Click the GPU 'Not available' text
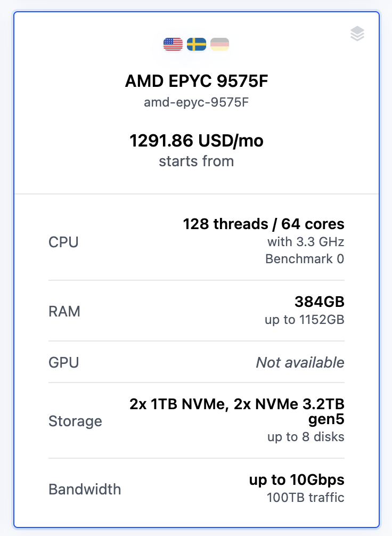The height and width of the screenshot is (536, 392). [x=300, y=362]
